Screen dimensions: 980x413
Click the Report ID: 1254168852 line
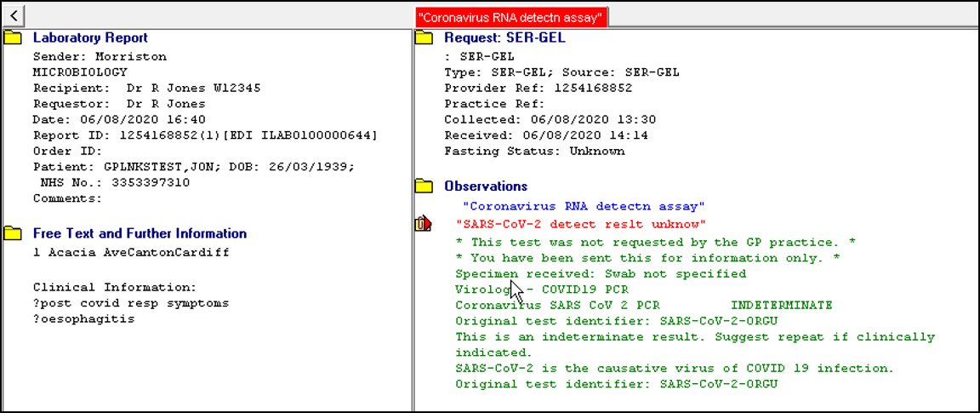205,135
